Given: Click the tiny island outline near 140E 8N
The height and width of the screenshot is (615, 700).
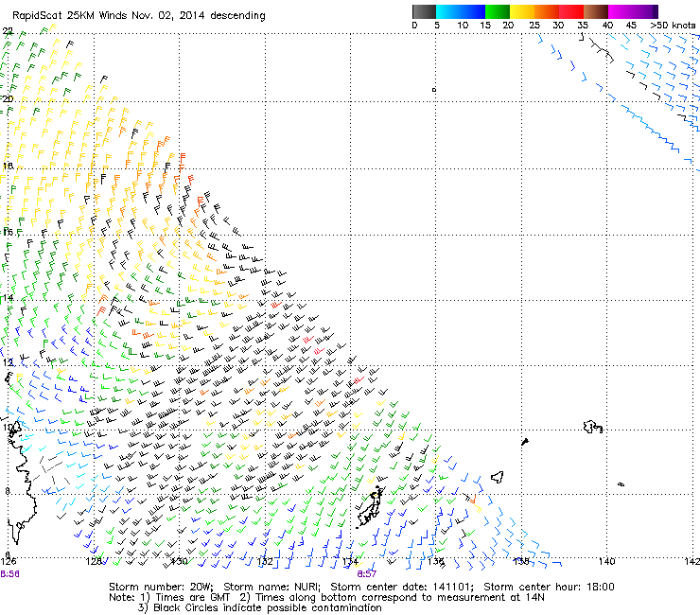Looking at the screenshot, I should tap(621, 484).
